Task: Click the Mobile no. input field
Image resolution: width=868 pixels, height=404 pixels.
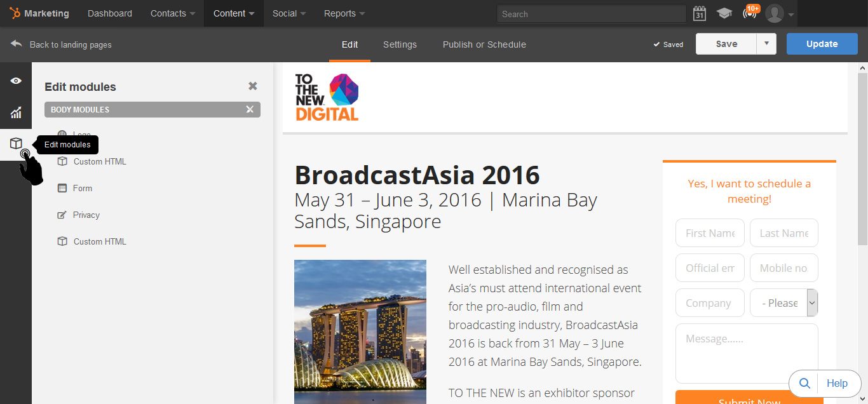Action: point(783,268)
